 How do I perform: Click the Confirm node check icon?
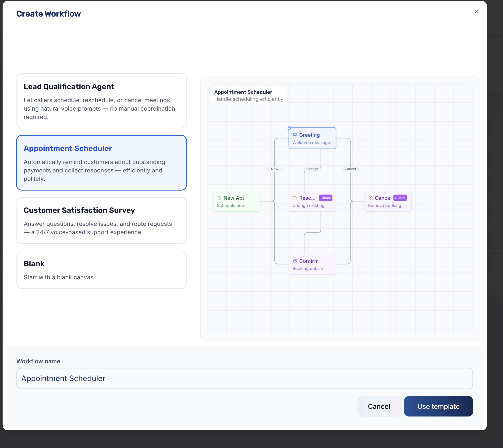pos(295,261)
